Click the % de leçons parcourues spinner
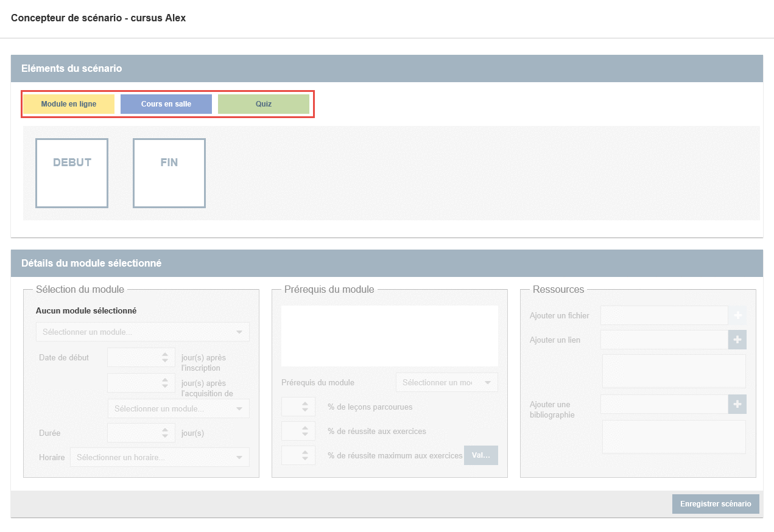Screen dimensions: 774x532 tap(298, 407)
